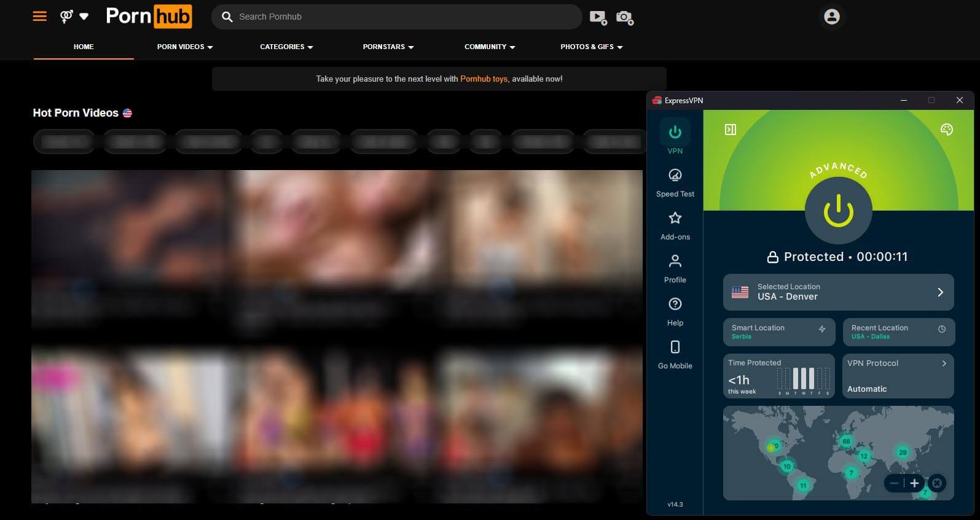Click the v14.3 version label
Image resolution: width=980 pixels, height=520 pixels.
675,504
